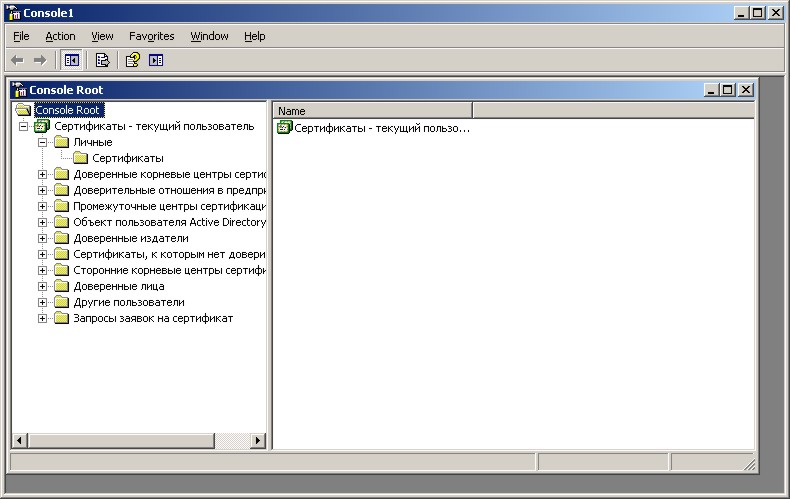Screen dimensions: 790x499
Task: Click the Forward arrow in the toolbar
Action: (x=40, y=60)
